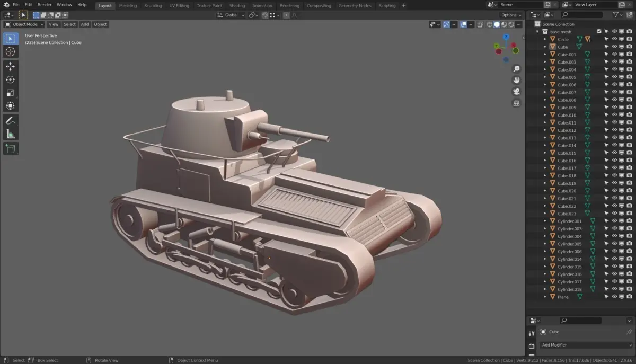The image size is (636, 364).
Task: Open the viewport View menu
Action: (54, 24)
